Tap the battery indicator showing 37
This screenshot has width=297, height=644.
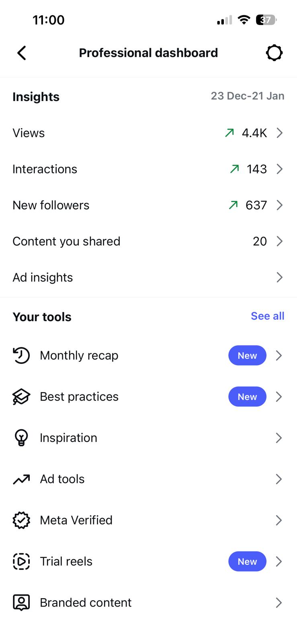[266, 19]
